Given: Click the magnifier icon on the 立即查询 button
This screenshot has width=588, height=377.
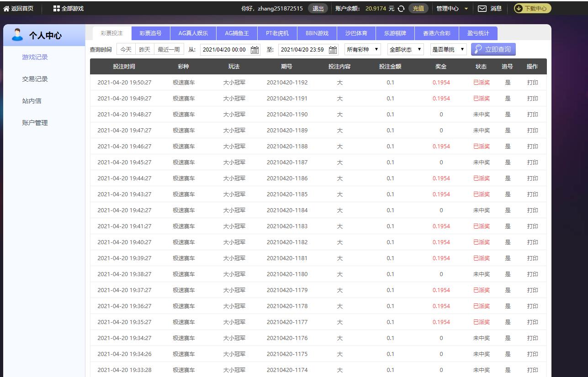Looking at the screenshot, I should click(478, 49).
